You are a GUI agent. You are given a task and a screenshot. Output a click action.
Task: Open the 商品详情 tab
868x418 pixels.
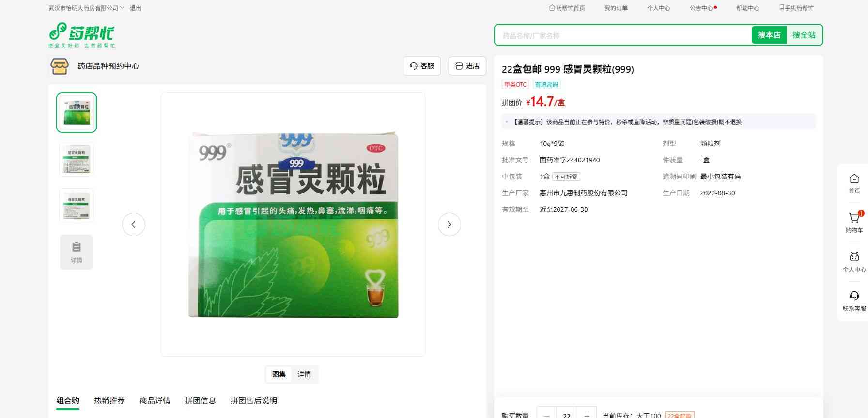pos(155,401)
